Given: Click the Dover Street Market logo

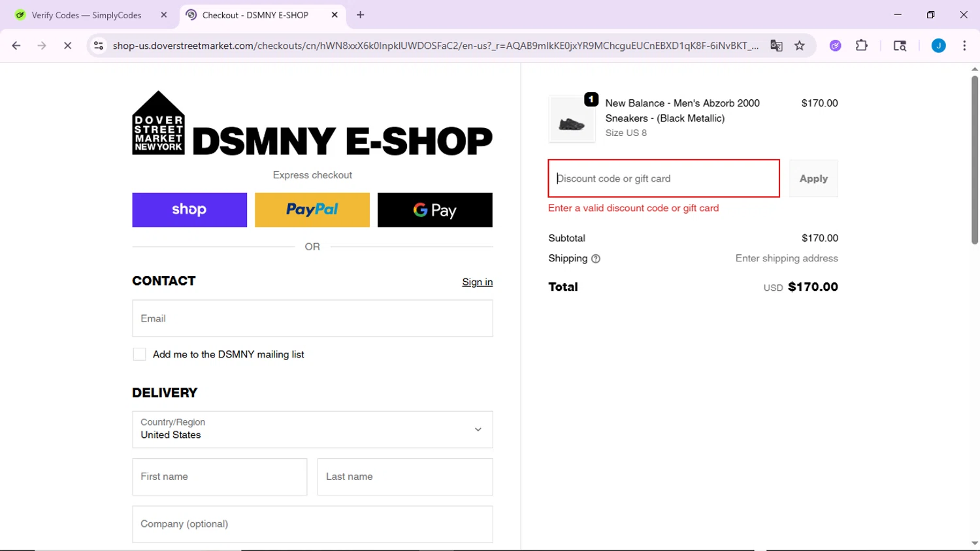Looking at the screenshot, I should coord(312,123).
